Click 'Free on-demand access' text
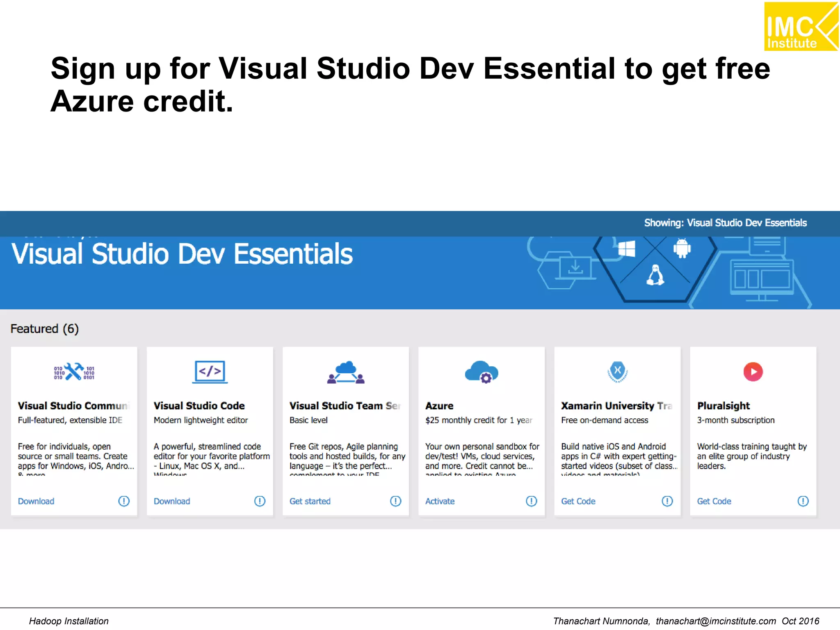840x630 pixels. (x=605, y=420)
